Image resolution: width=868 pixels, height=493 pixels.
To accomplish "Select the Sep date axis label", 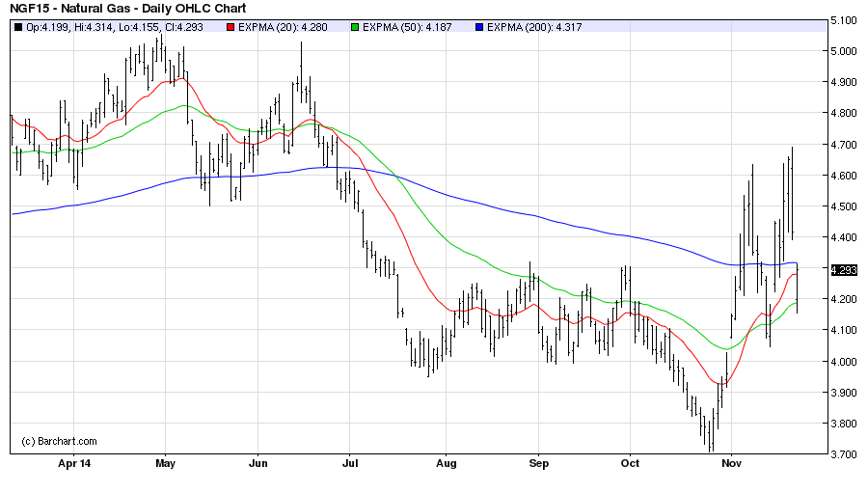I will pyautogui.click(x=539, y=463).
